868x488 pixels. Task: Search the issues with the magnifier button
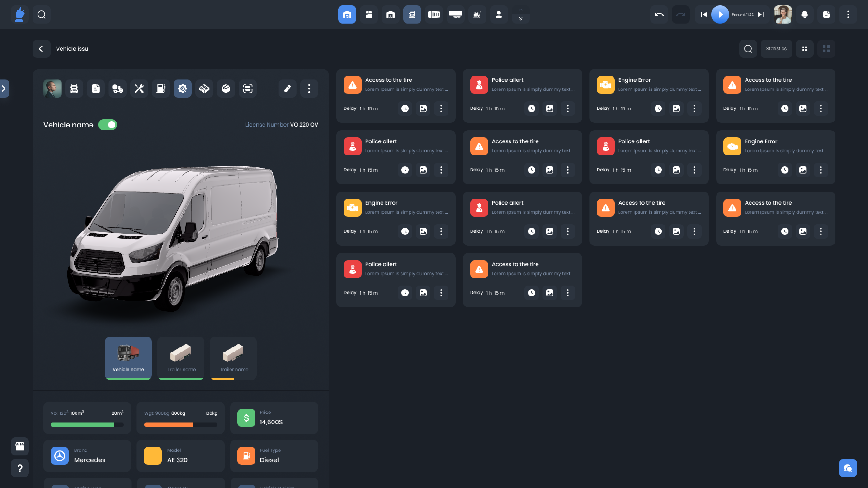tap(748, 49)
